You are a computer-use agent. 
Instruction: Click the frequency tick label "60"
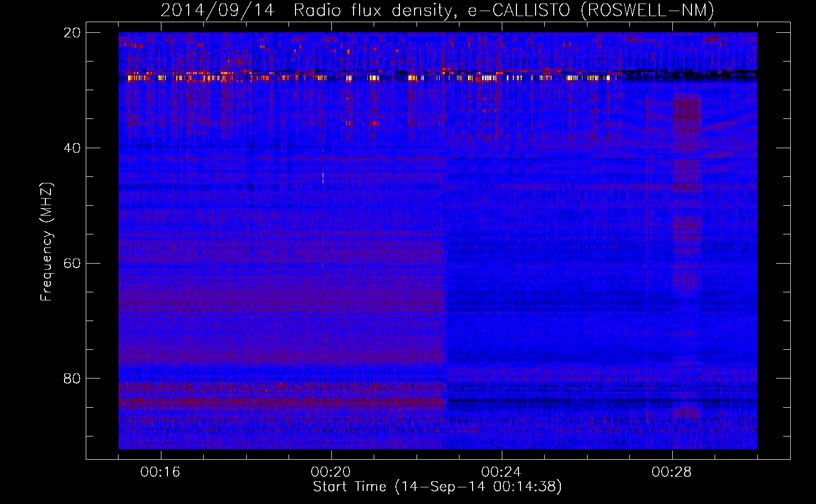(72, 264)
